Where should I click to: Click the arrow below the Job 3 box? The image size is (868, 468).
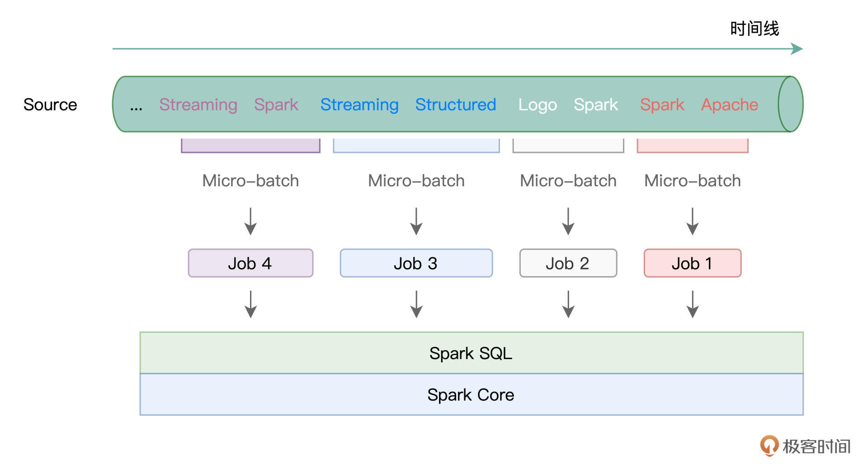416,304
